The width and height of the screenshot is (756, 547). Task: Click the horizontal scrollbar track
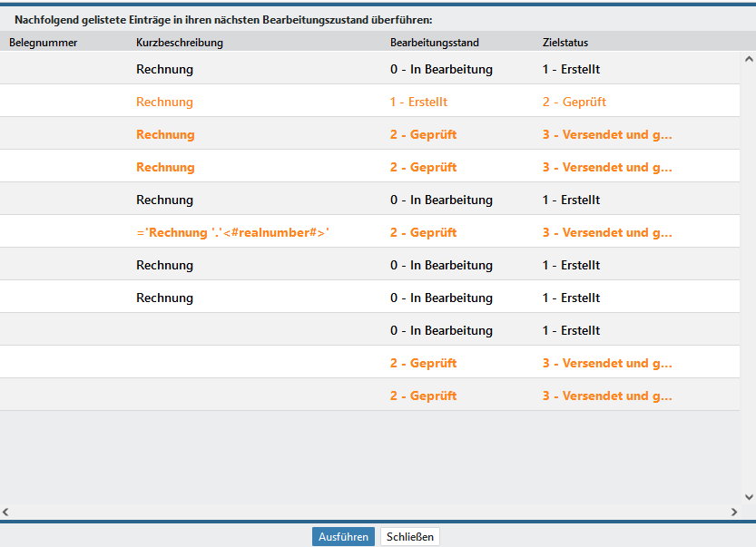(x=363, y=513)
